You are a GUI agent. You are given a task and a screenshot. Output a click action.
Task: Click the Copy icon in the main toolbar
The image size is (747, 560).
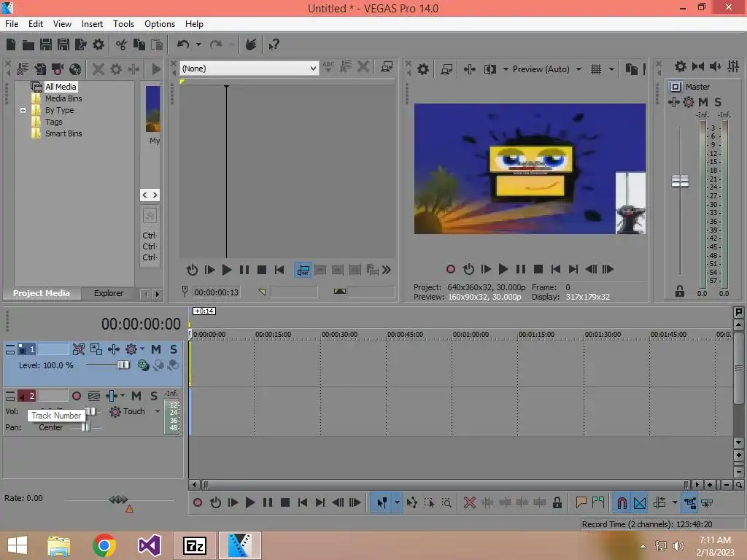[x=139, y=44]
